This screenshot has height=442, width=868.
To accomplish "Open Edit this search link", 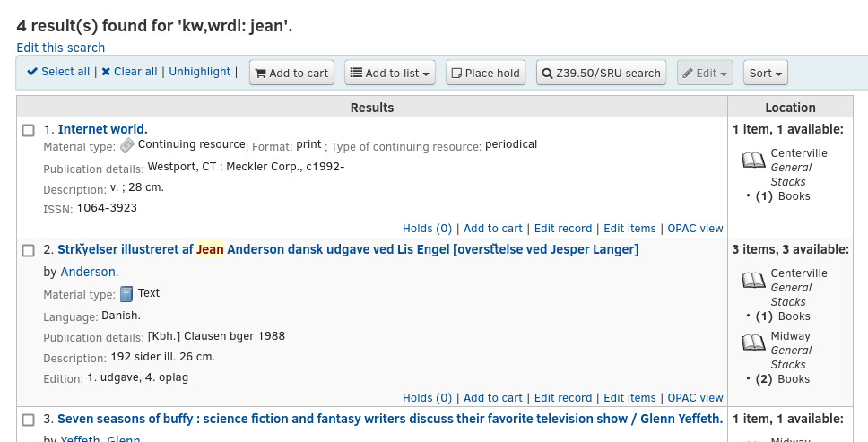I will pos(61,48).
